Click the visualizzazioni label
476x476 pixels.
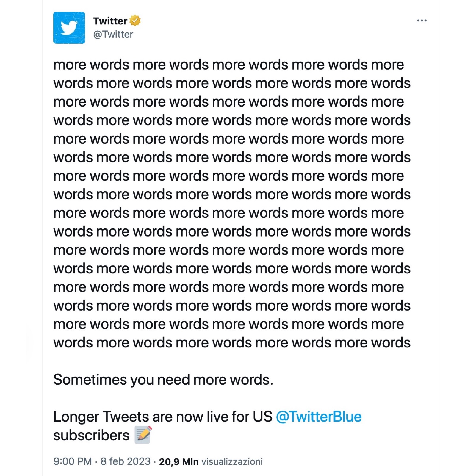[232, 462]
